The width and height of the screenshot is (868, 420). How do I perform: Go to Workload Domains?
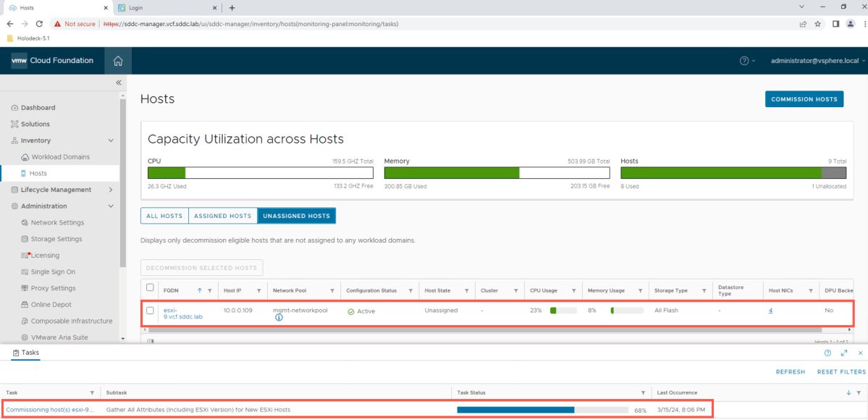click(60, 157)
